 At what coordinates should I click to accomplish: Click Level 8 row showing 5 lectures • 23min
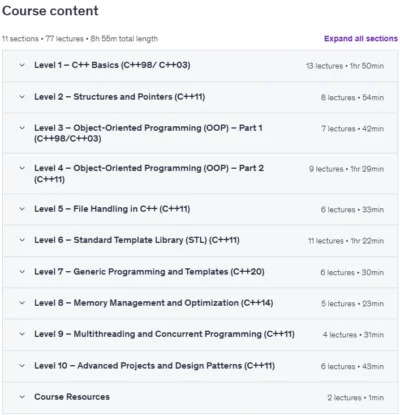[x=200, y=303]
